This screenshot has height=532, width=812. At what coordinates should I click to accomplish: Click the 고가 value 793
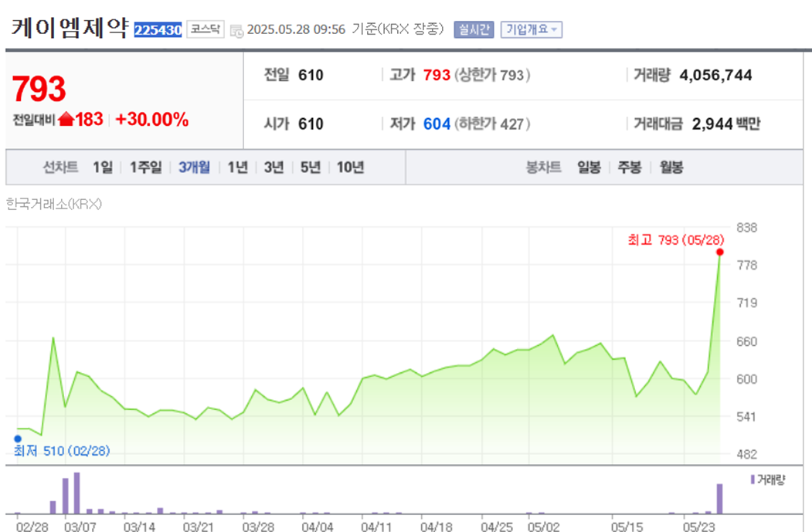[x=437, y=76]
